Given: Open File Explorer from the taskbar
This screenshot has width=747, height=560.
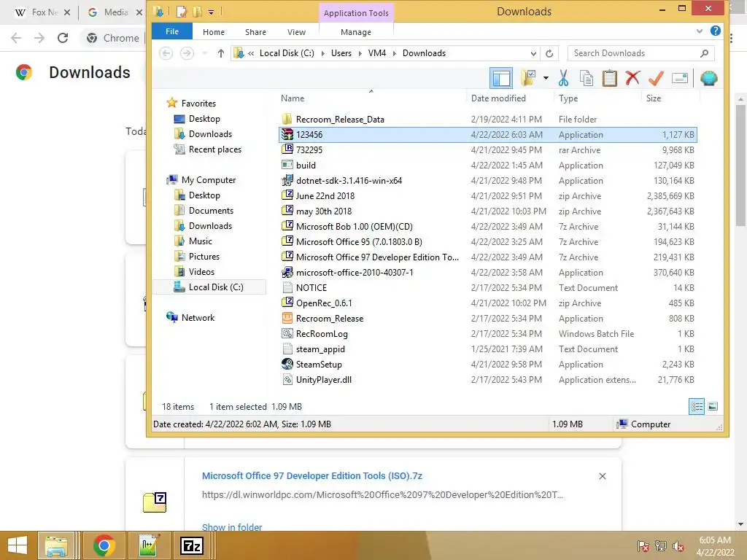Looking at the screenshot, I should pyautogui.click(x=56, y=545).
